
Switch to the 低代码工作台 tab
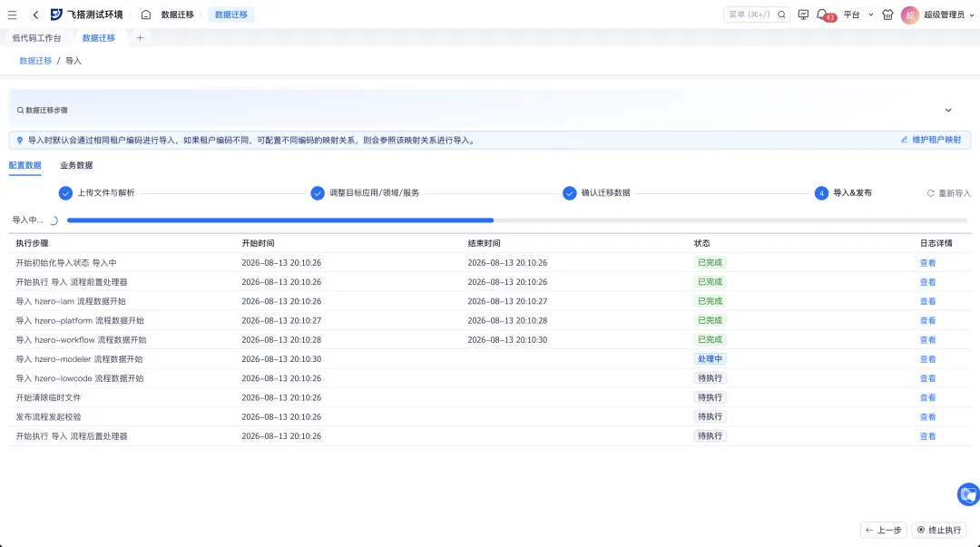pos(37,38)
